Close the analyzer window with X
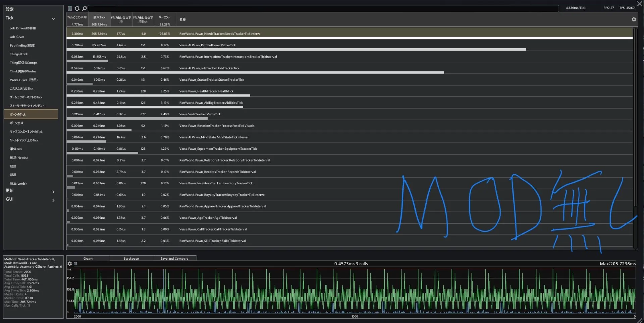The image size is (644, 323). point(639,4)
